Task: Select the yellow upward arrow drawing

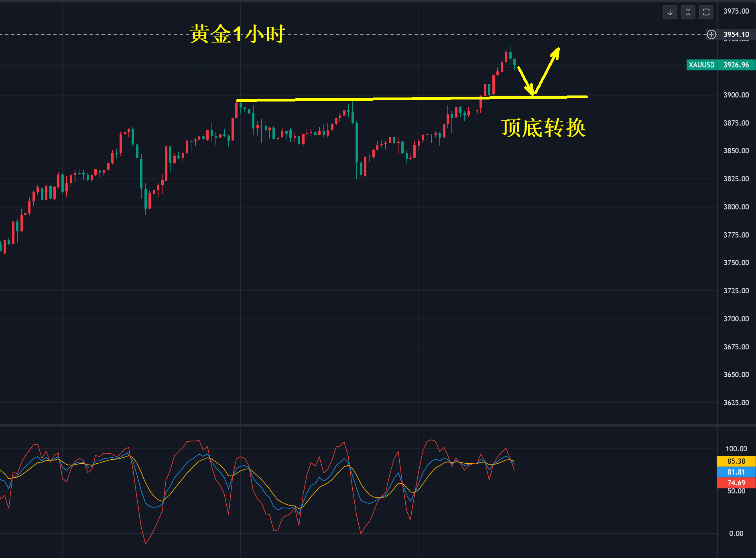Action: pyautogui.click(x=547, y=71)
